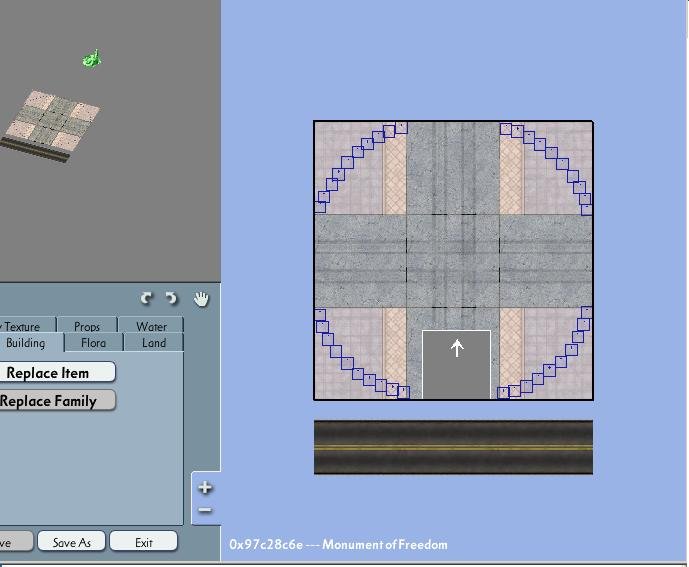Open the Texture tab

coord(23,327)
